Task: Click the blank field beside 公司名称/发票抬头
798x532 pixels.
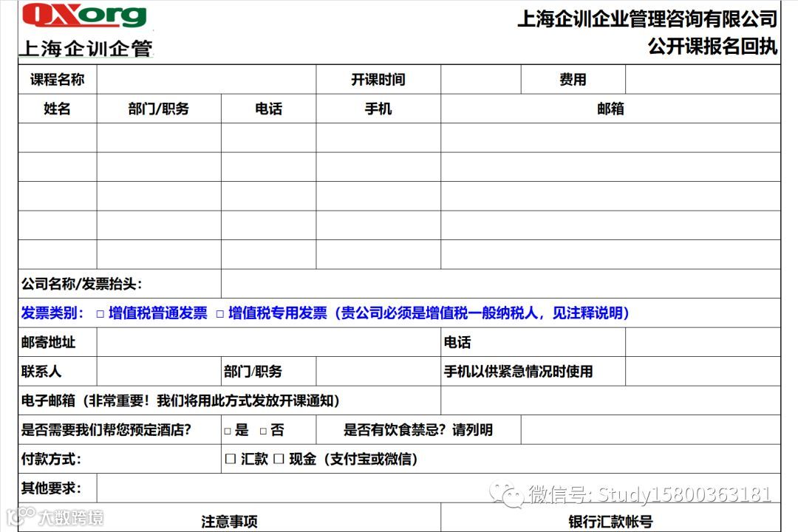Action: pyautogui.click(x=501, y=284)
